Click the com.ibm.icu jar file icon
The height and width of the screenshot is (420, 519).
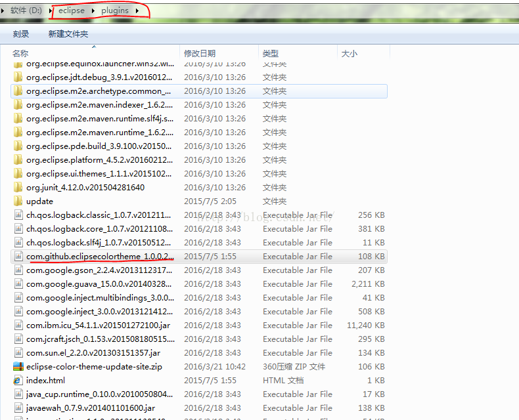(x=18, y=325)
